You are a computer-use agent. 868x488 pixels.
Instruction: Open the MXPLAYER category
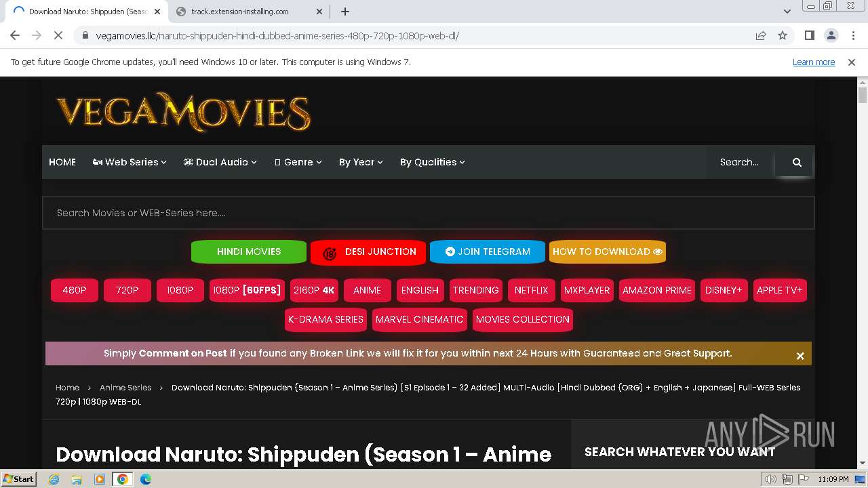[x=587, y=290]
